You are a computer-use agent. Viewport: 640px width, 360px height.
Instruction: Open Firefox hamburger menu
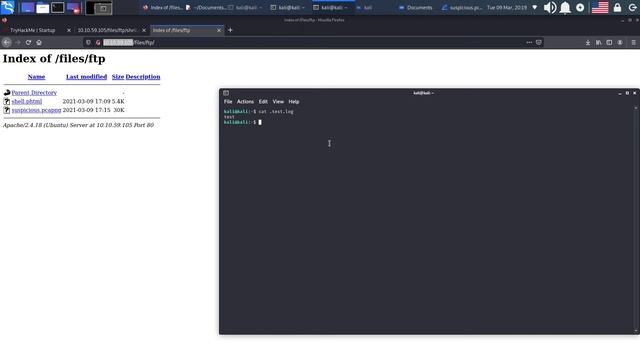point(633,42)
